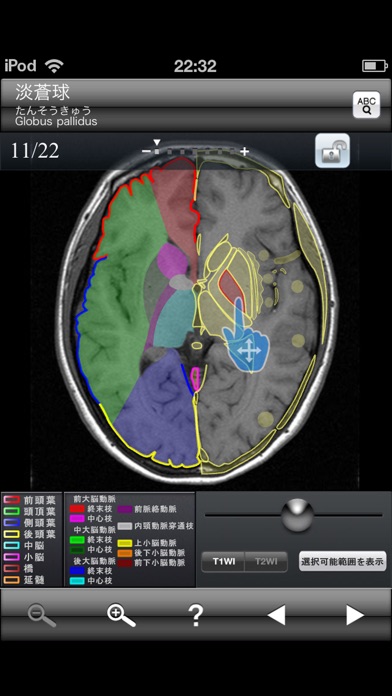
Task: Click the 前頭葉 red outline legend swatch
Action: pos(11,499)
